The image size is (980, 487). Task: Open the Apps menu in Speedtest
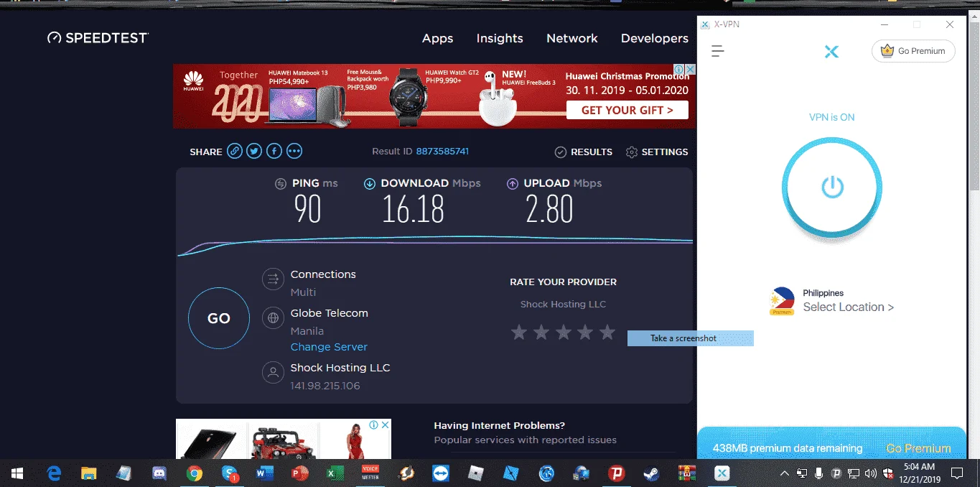[x=437, y=39]
